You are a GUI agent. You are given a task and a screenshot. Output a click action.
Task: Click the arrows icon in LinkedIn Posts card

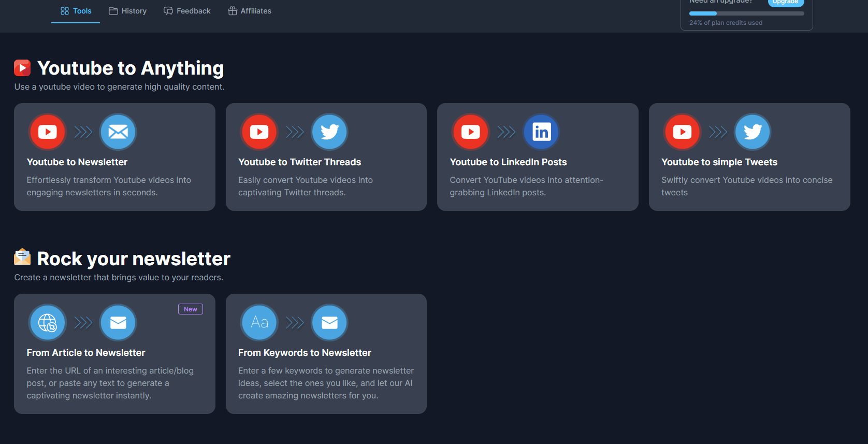click(x=507, y=132)
